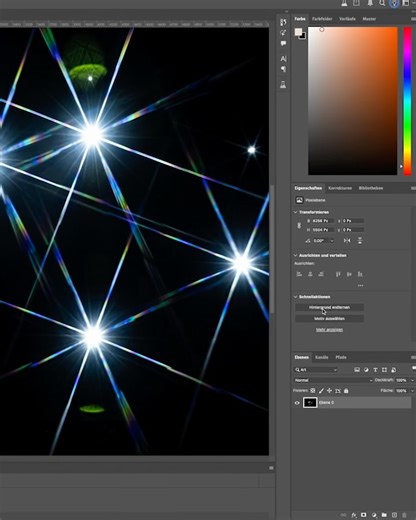Switch to the Pfade tab

pos(341,357)
